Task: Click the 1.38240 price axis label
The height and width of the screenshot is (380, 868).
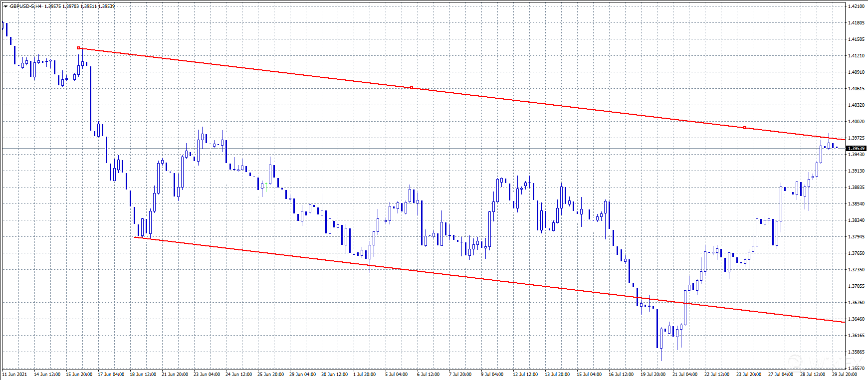Action: [x=856, y=220]
